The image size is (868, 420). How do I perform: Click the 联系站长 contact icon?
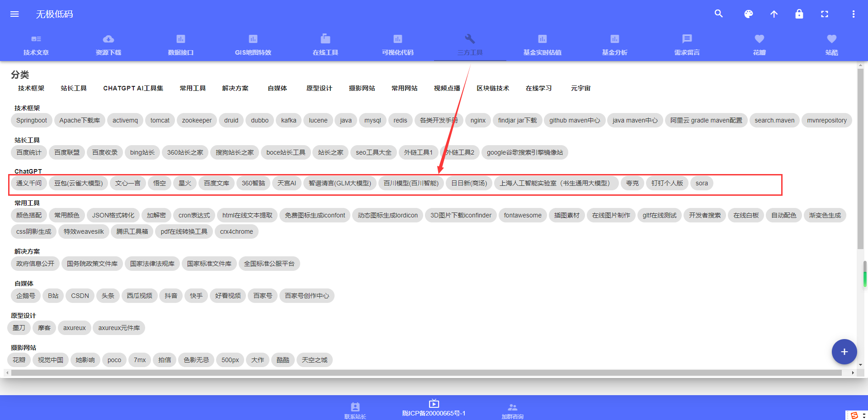click(x=355, y=407)
